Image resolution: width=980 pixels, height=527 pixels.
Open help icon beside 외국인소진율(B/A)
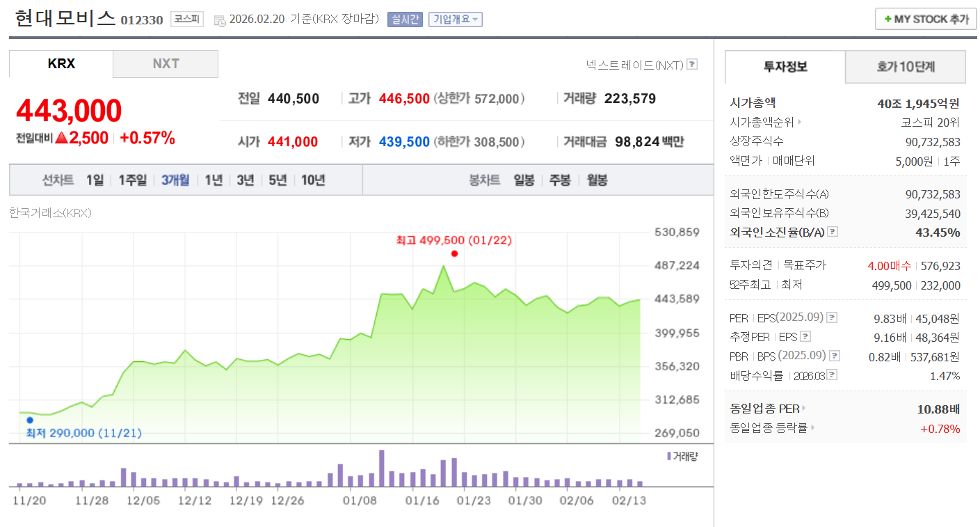click(x=833, y=232)
